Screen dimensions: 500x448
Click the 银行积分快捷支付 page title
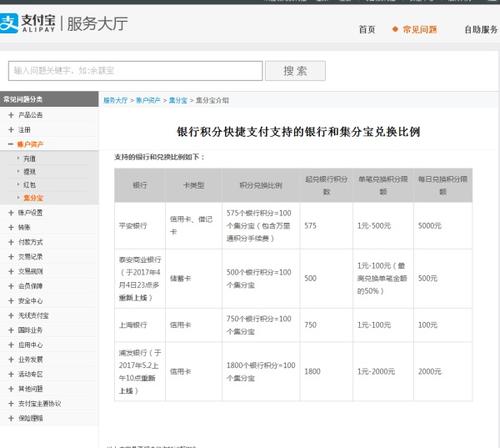click(x=298, y=132)
